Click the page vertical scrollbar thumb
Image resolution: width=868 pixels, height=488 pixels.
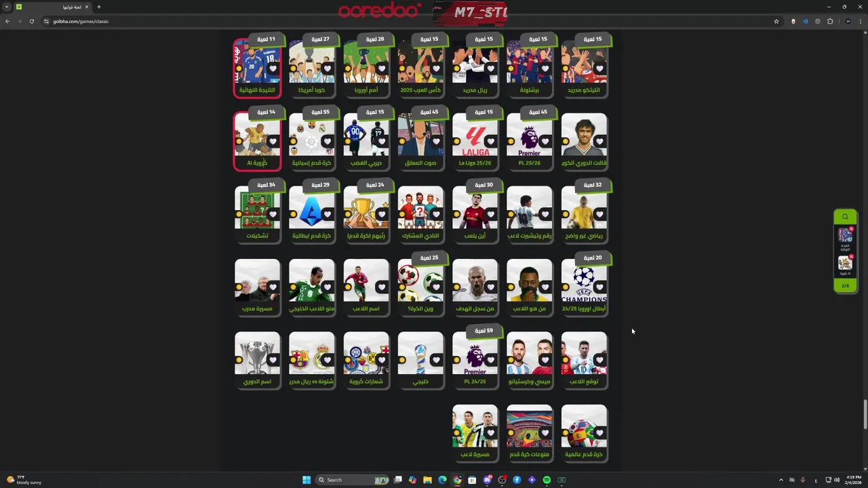[865, 415]
